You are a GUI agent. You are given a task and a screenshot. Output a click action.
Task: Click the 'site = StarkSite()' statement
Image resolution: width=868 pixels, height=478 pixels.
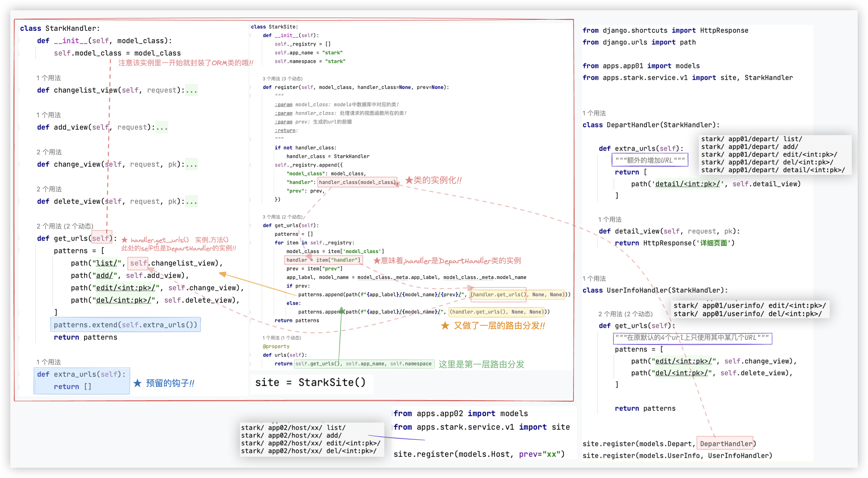point(310,383)
